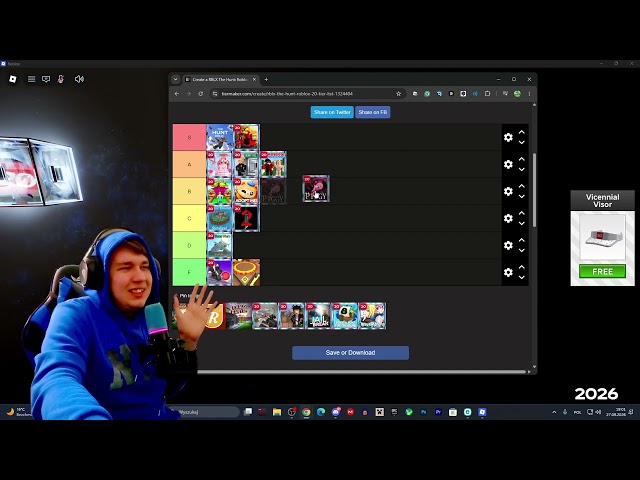Open Chrome tab search dropdown
The image size is (640, 480).
pos(176,80)
